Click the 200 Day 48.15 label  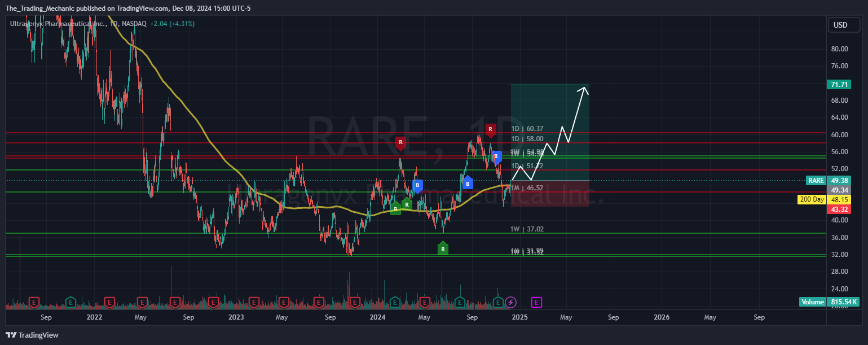click(824, 199)
